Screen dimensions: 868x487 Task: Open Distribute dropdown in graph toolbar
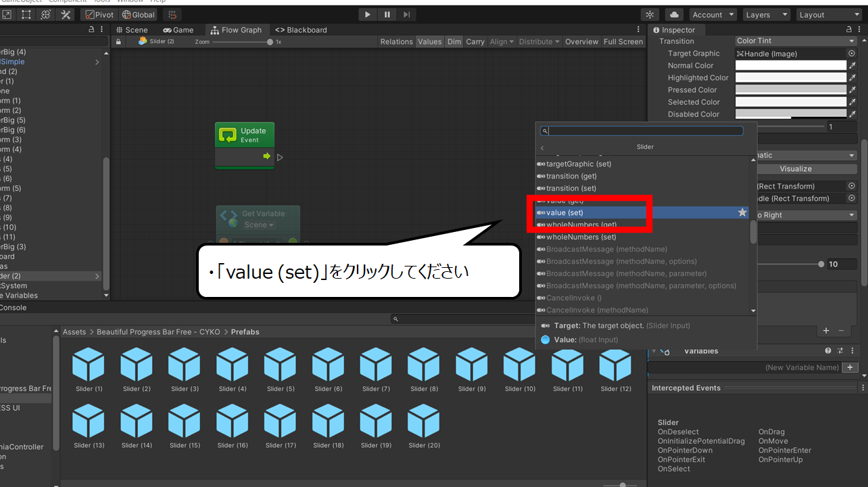539,41
